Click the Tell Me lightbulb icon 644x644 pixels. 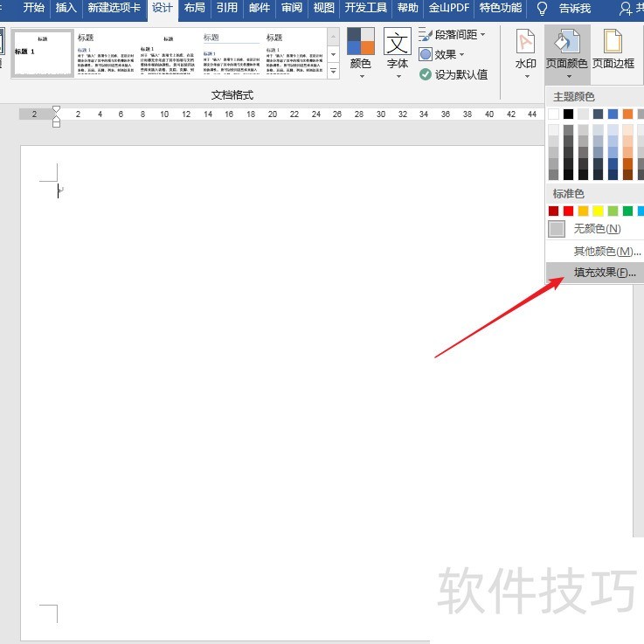[542, 9]
